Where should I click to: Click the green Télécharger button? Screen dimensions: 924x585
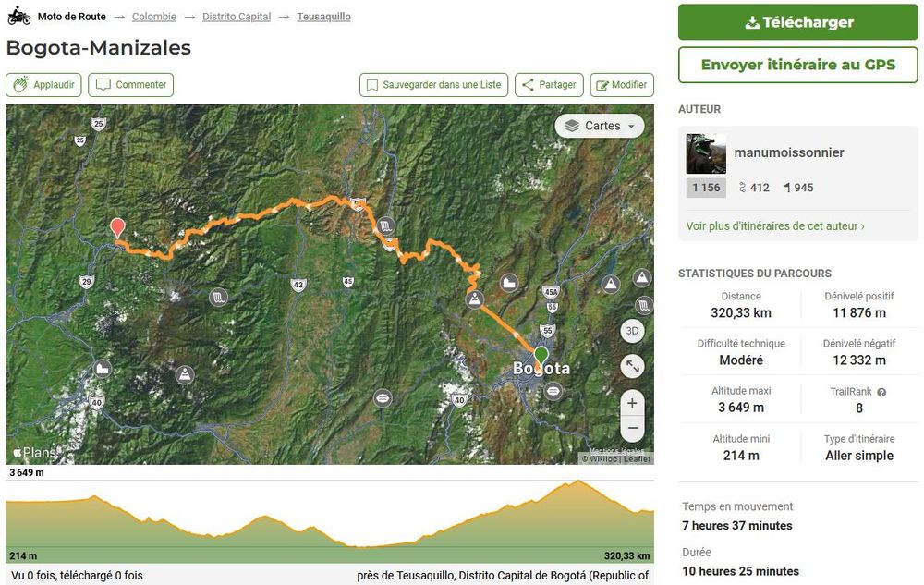point(798,22)
